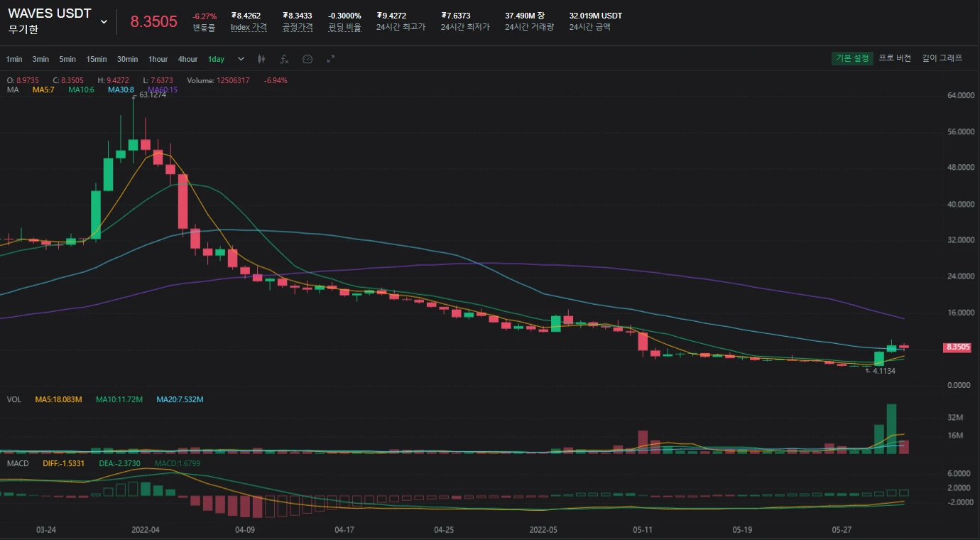Click the -6.27% change rate value
The height and width of the screenshot is (540, 980).
(x=205, y=16)
